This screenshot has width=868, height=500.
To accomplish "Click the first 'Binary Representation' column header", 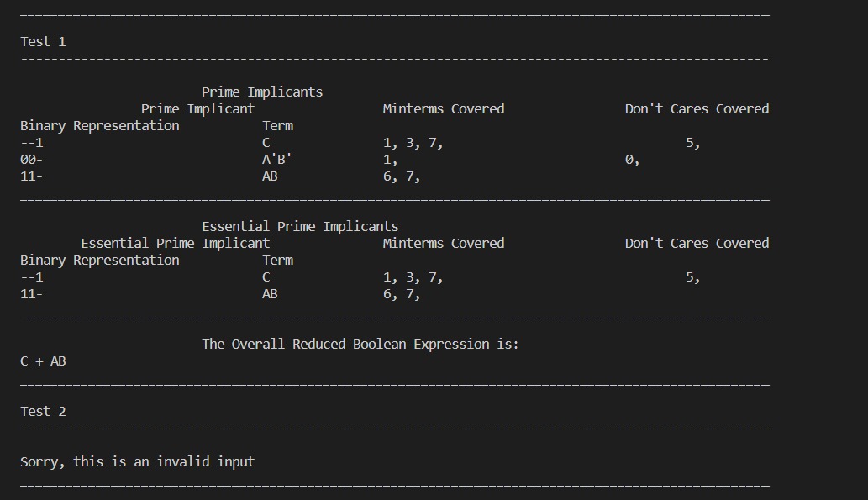I will pyautogui.click(x=100, y=126).
